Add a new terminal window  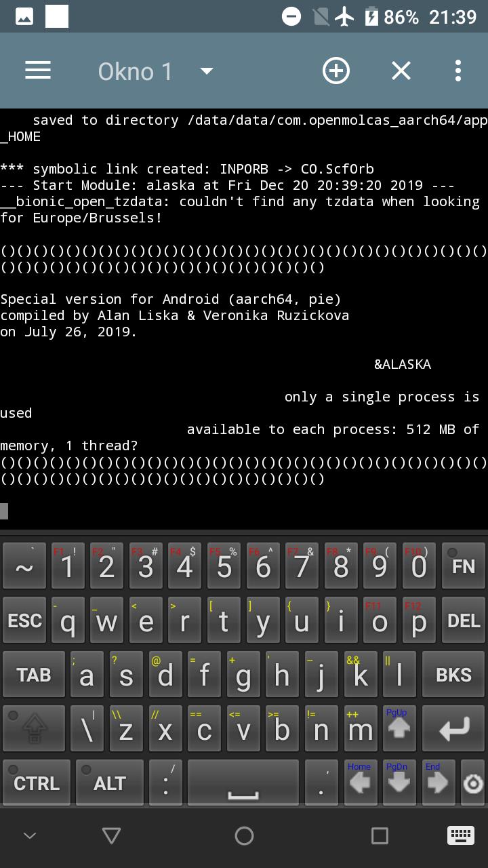[336, 71]
